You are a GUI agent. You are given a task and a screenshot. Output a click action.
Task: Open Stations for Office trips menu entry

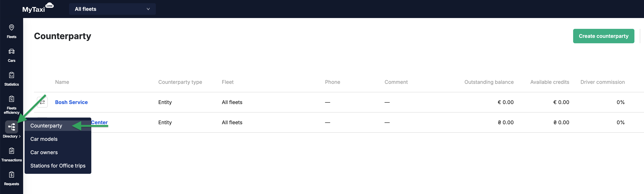58,166
